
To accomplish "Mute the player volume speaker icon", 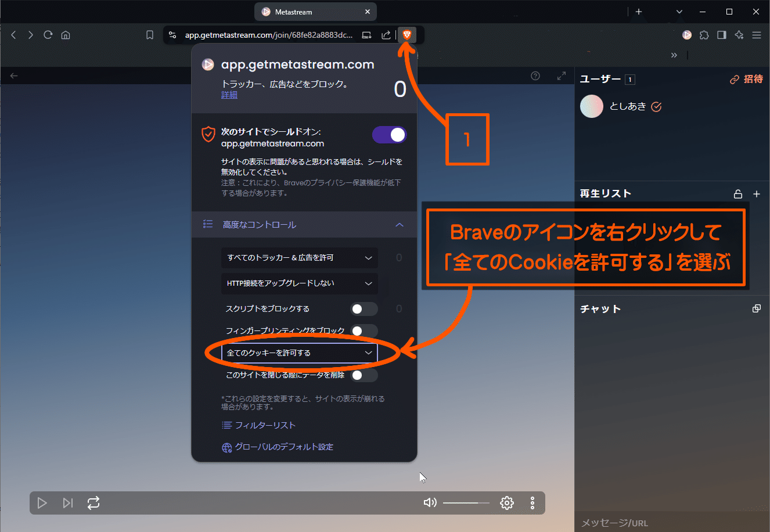I will coord(430,503).
